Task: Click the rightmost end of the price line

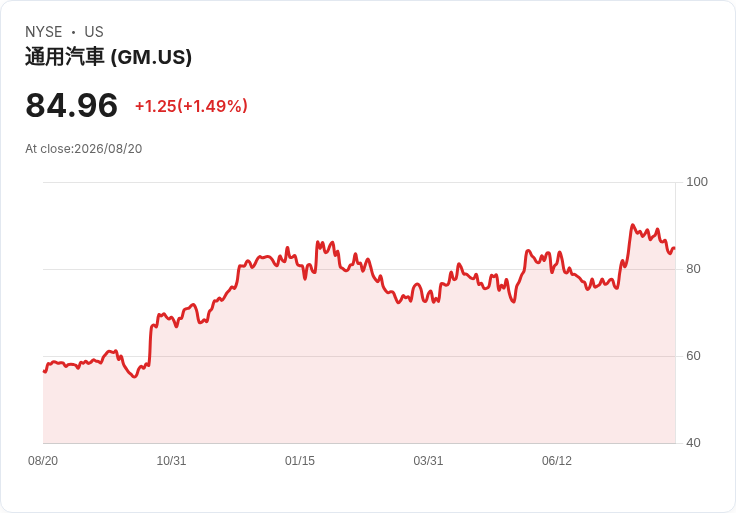Action: click(x=675, y=248)
